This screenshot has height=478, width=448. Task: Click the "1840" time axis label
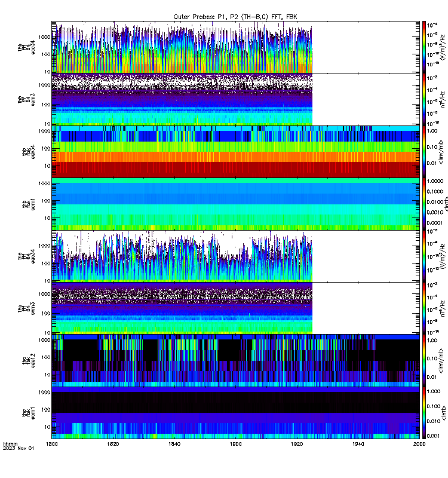(x=174, y=444)
